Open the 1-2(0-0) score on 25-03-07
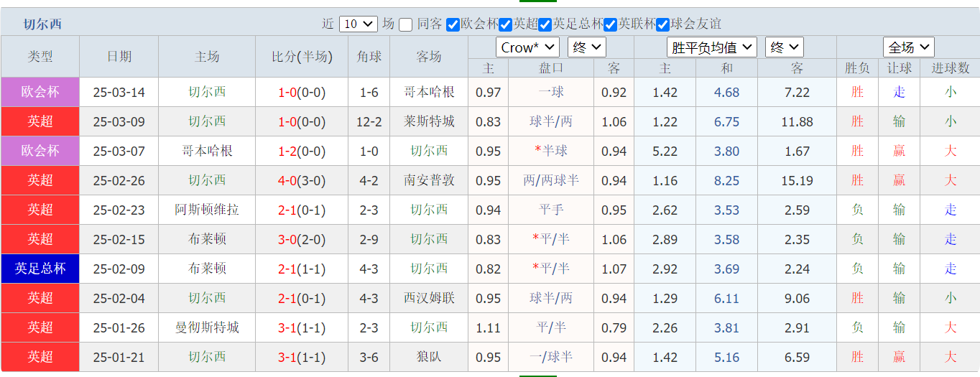 302,151
